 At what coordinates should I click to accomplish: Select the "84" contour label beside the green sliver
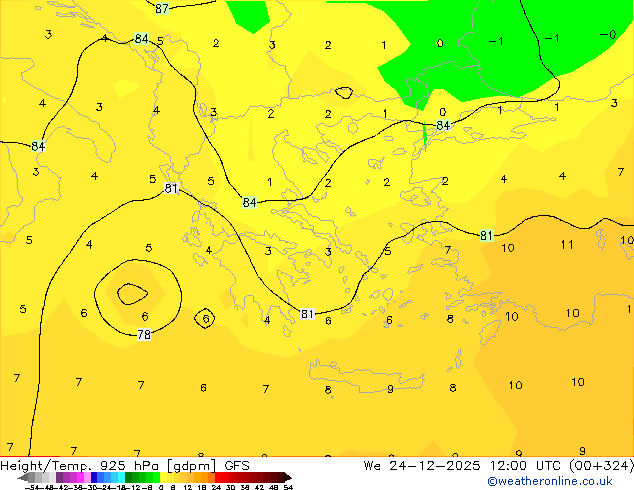(443, 125)
